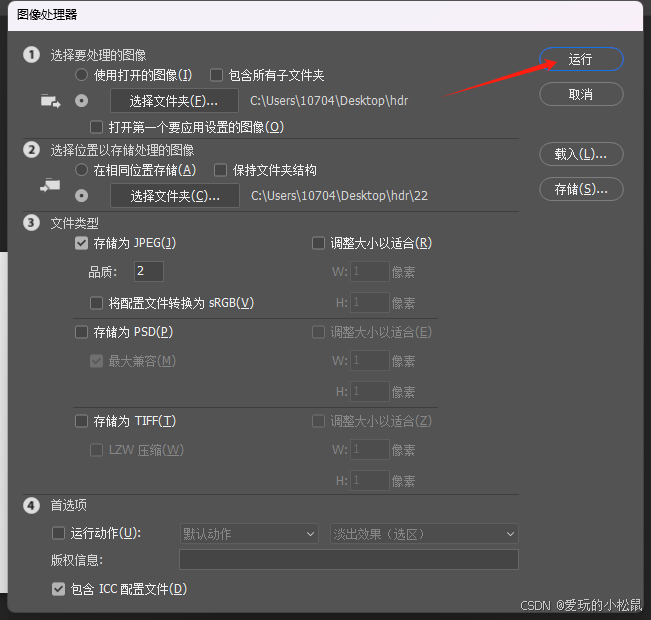The width and height of the screenshot is (651, 620).
Task: Enable 包含所有子文件夹 checkbox
Action: (x=216, y=75)
